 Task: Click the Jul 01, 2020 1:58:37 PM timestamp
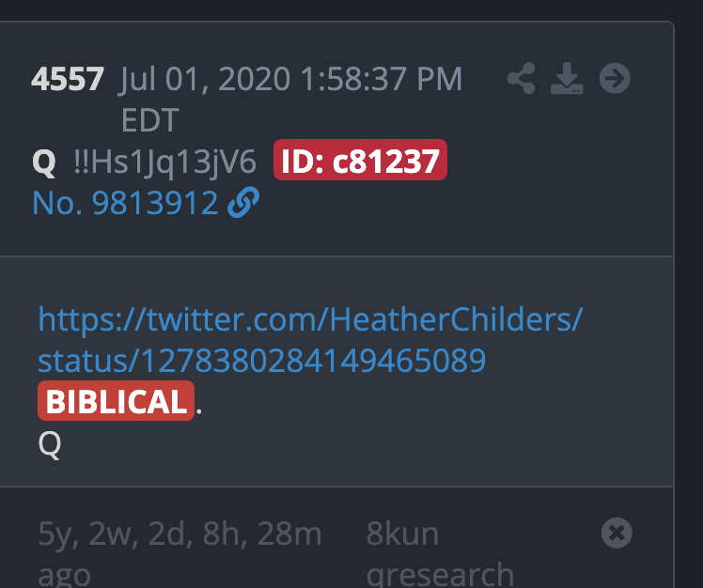pos(290,79)
